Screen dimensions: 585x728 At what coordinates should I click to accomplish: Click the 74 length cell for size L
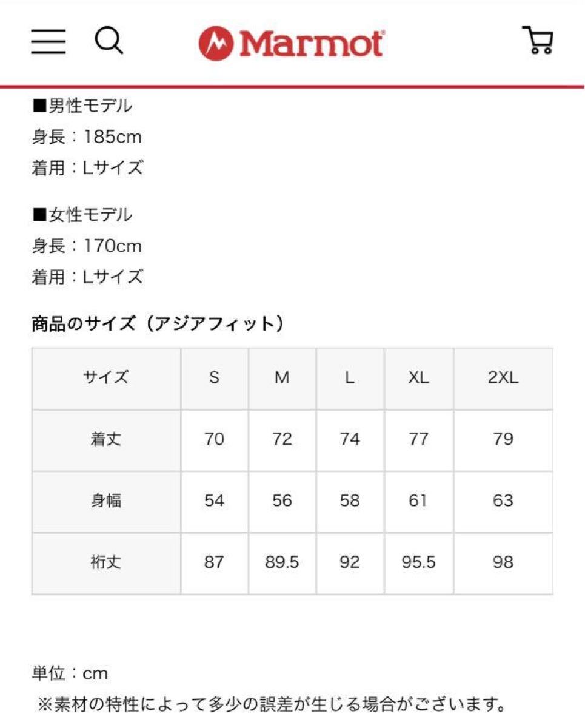350,439
